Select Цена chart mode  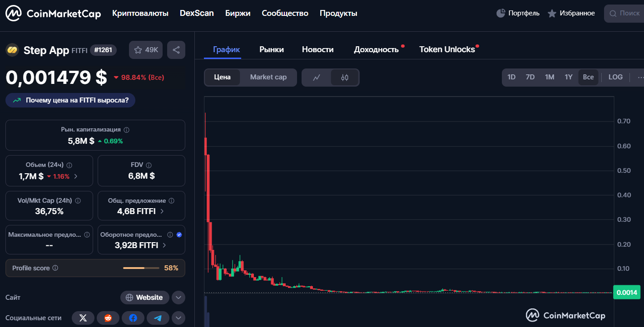tap(223, 77)
